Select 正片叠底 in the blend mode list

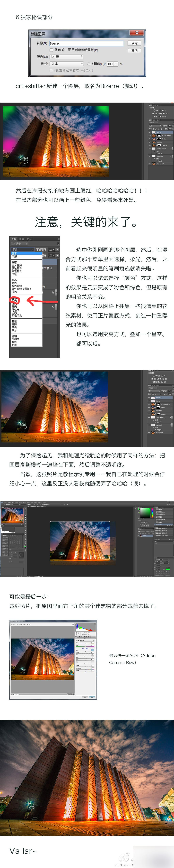pos(17,265)
